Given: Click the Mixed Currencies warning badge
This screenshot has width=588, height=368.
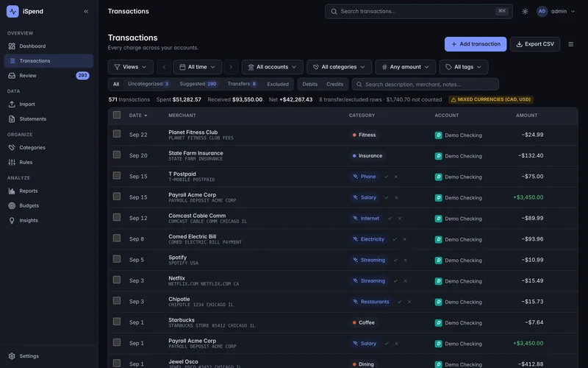Looking at the screenshot, I should pos(490,99).
